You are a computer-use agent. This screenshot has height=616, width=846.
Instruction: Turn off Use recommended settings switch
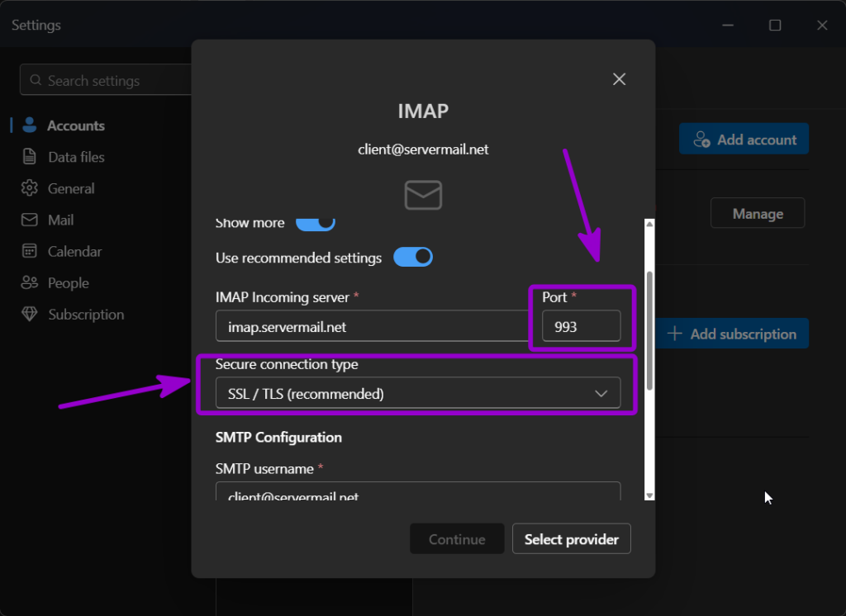[x=413, y=258]
